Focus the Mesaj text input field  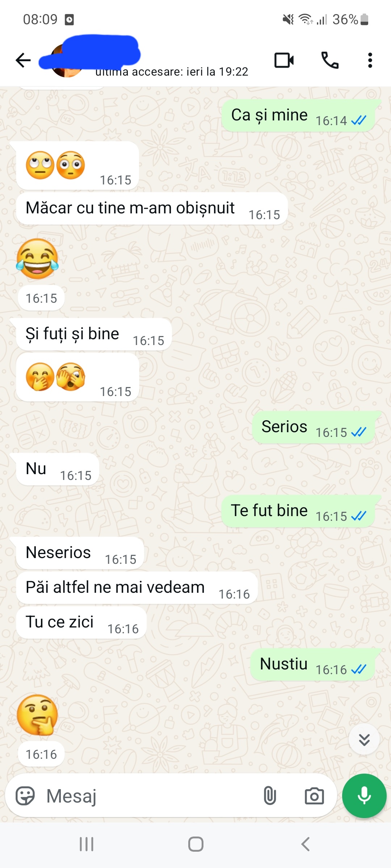[148, 796]
